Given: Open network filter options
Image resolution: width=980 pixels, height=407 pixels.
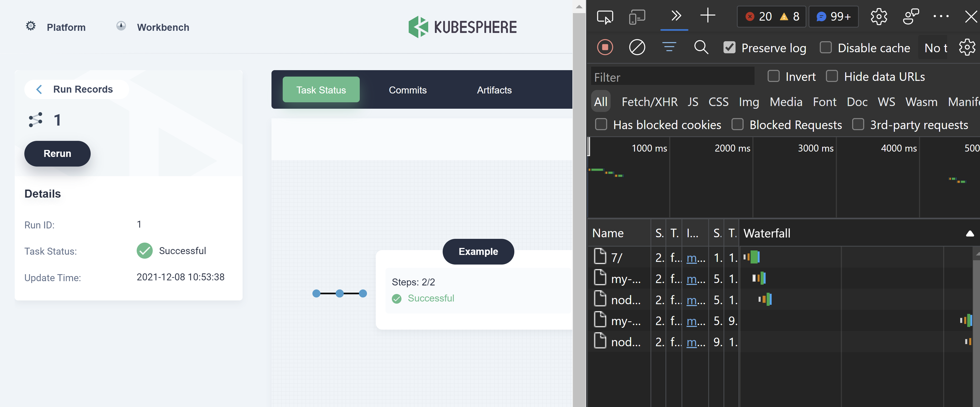Looking at the screenshot, I should (669, 47).
